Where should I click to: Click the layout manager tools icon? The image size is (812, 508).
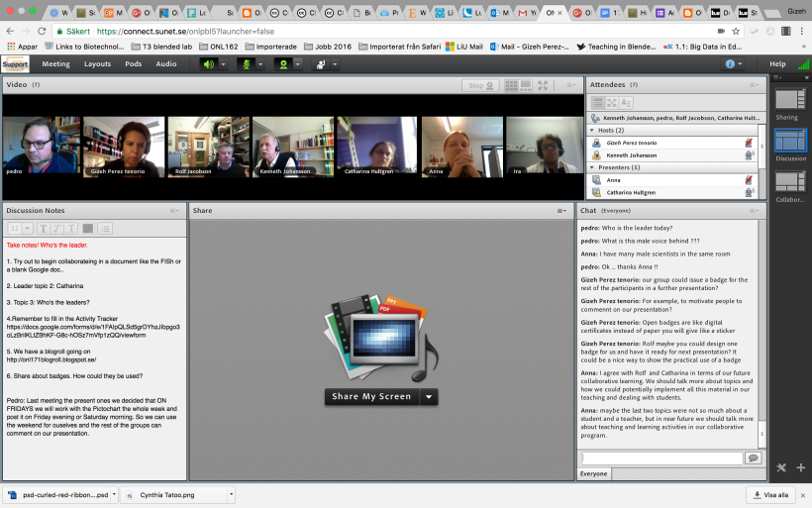[781, 467]
